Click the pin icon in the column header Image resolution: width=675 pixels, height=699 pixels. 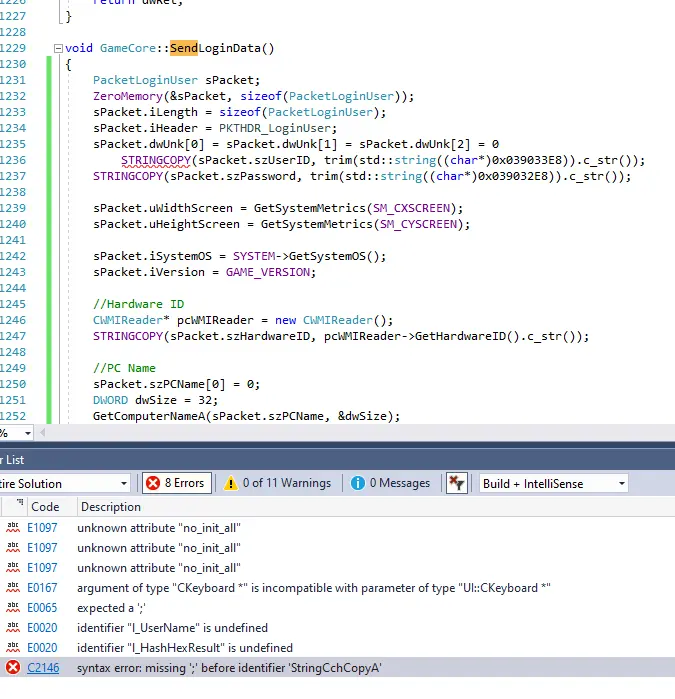[x=20, y=503]
